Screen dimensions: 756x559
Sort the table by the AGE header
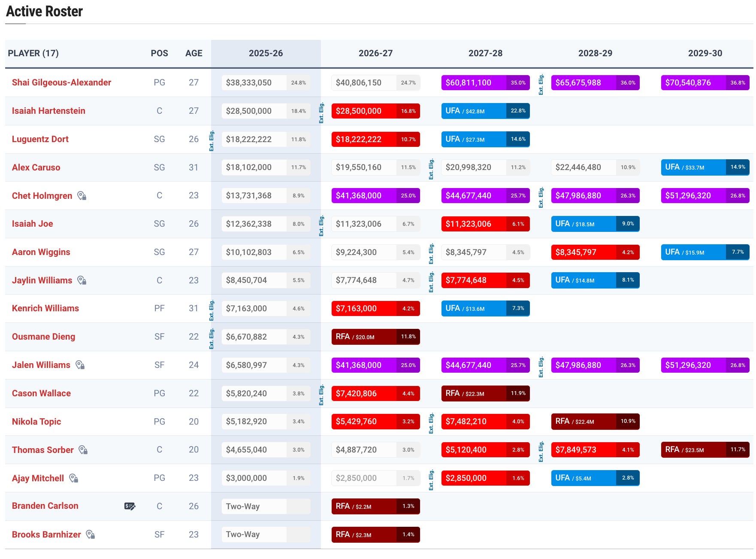(194, 53)
